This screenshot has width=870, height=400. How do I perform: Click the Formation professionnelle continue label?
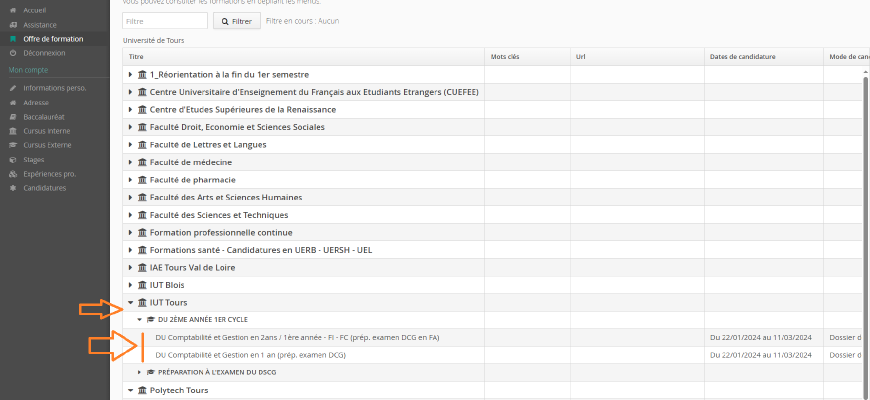(221, 232)
